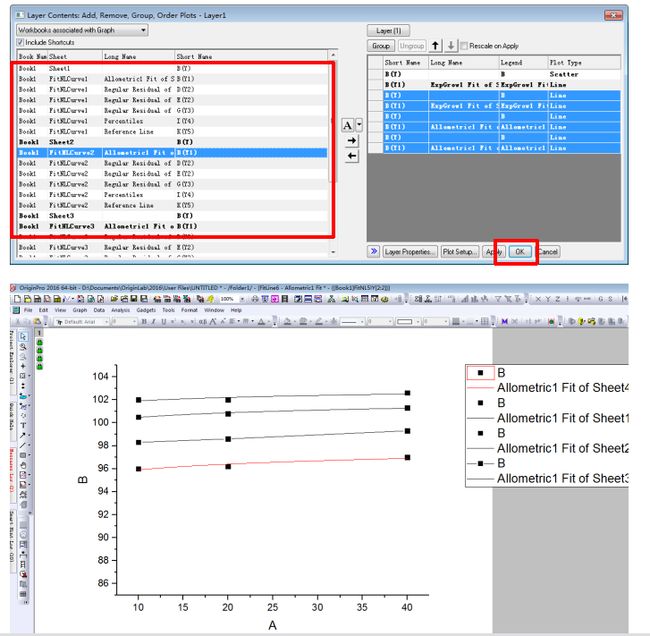Click the OK button
The height and width of the screenshot is (636, 650).
pyautogui.click(x=520, y=252)
